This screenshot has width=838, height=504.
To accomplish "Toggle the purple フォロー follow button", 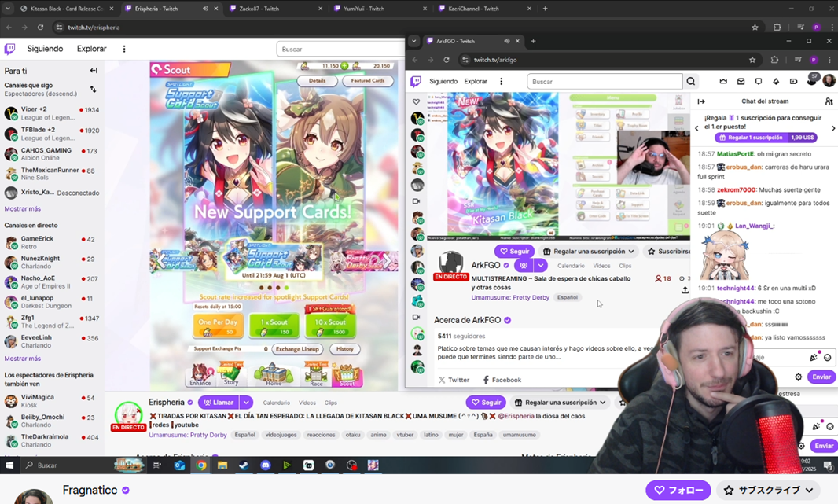I will point(678,490).
